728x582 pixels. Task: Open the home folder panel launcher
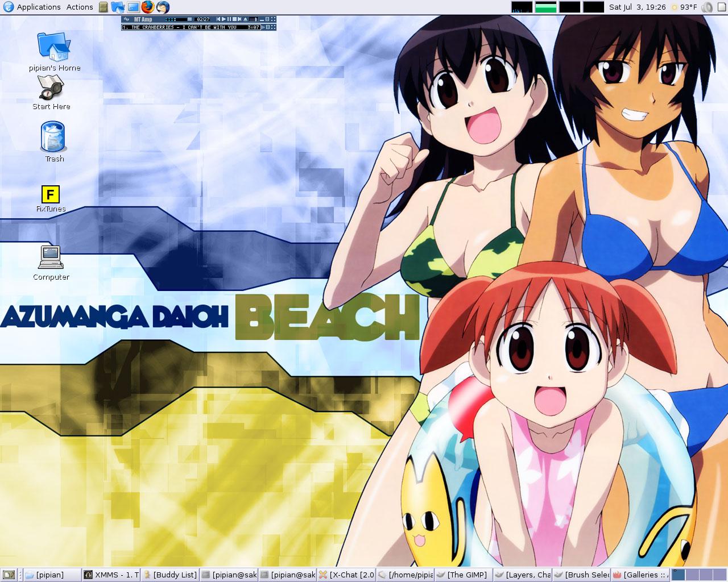[118, 7]
